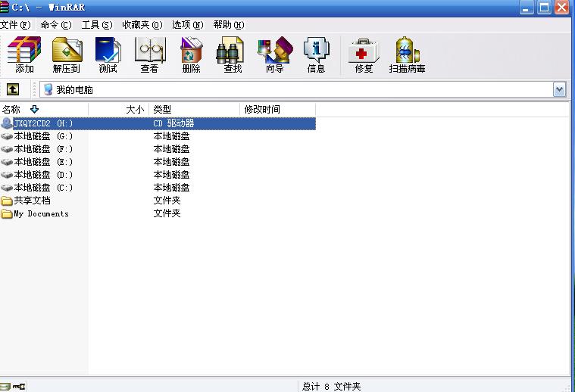Minimize the WinRAR window

tap(527, 8)
